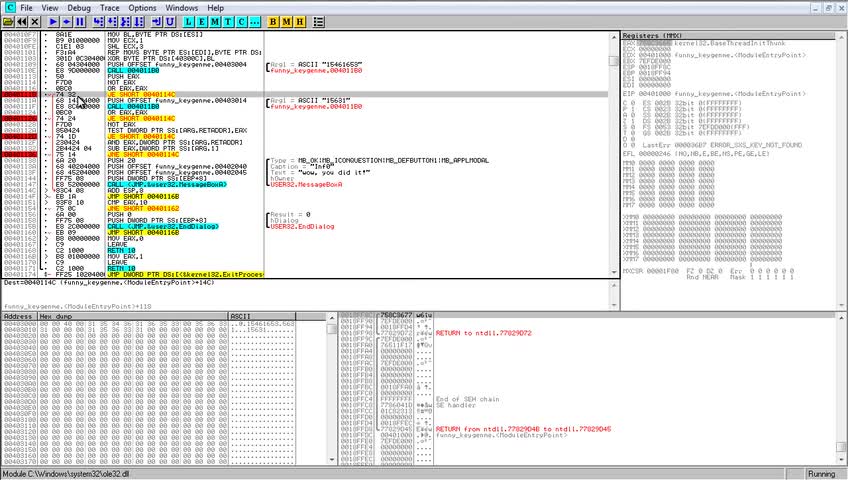
Task: Click the JMP SHORT 0040116B after ADD ESP,8
Action: pos(143,197)
